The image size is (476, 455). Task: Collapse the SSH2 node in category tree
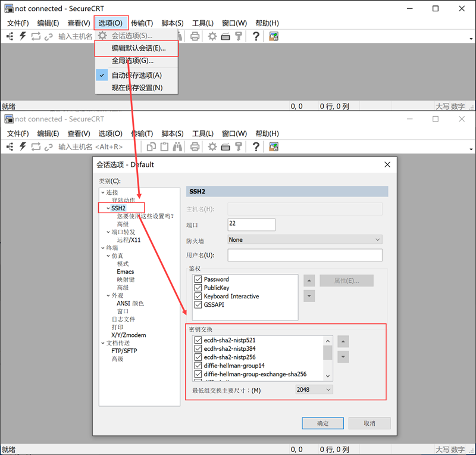click(x=108, y=208)
